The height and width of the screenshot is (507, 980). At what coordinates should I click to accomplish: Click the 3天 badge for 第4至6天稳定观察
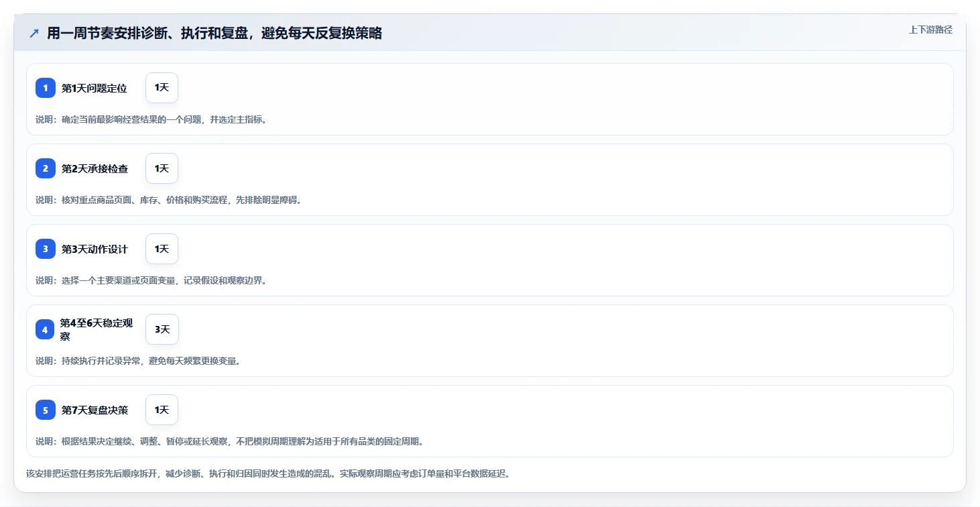point(162,329)
